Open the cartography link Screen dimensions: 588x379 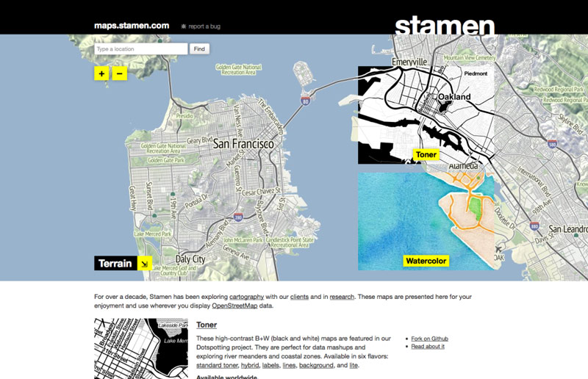246,297
